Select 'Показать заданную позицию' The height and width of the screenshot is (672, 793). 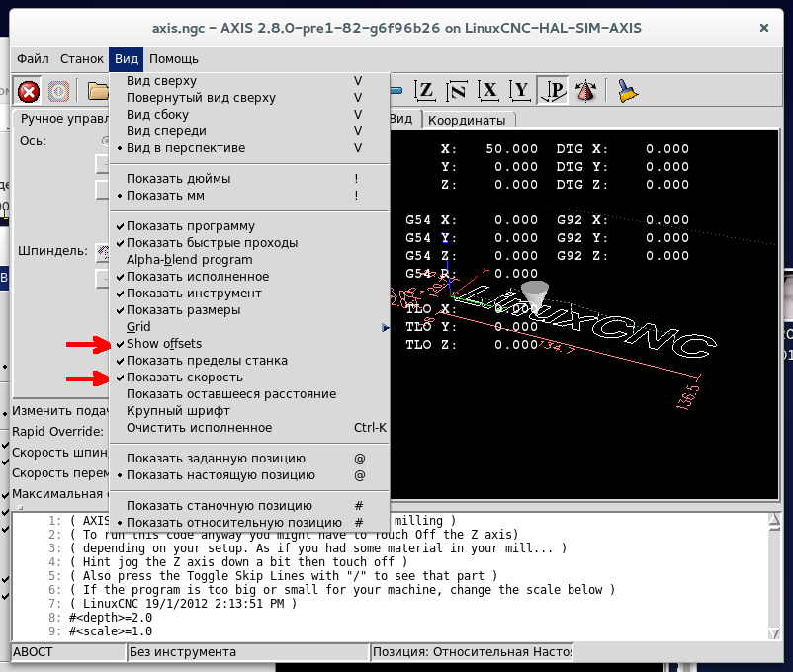(x=249, y=459)
